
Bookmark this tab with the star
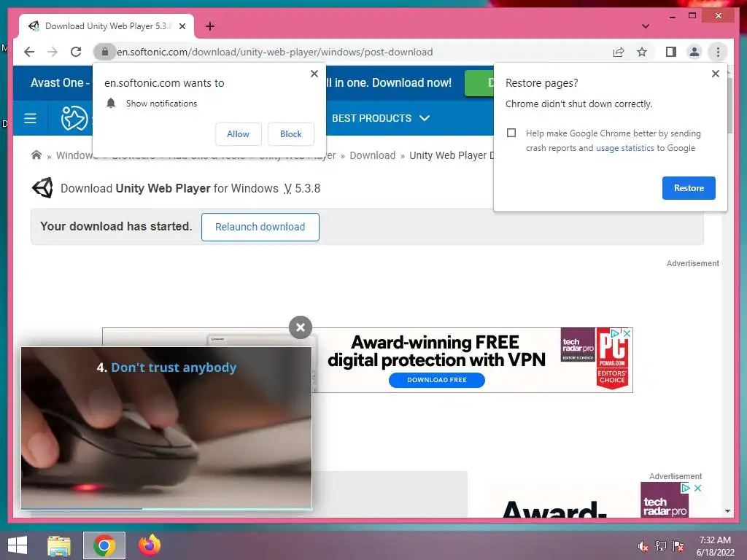tap(642, 52)
